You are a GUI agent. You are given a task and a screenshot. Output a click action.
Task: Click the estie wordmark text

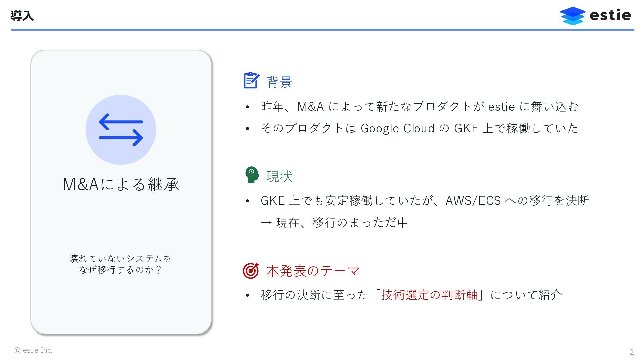tap(610, 15)
